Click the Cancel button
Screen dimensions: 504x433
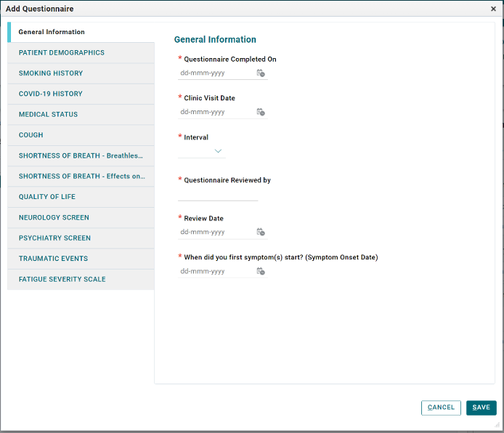click(x=441, y=408)
